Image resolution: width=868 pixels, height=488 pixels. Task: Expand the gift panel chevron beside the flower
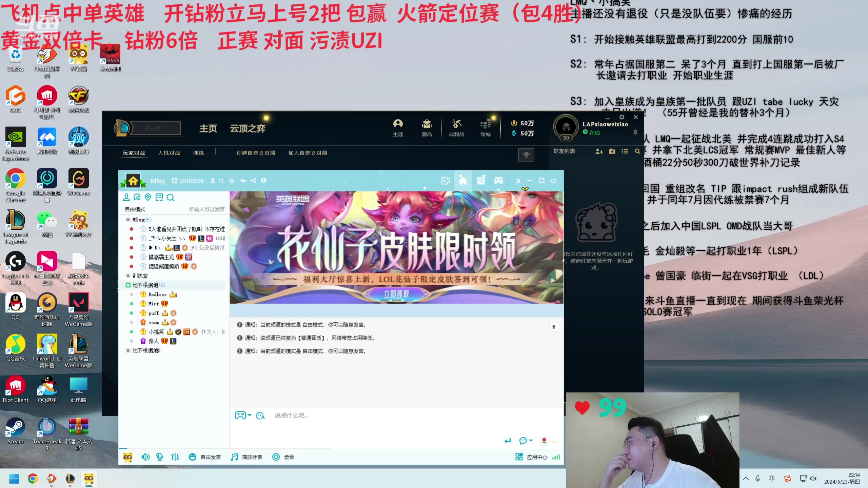(x=554, y=442)
